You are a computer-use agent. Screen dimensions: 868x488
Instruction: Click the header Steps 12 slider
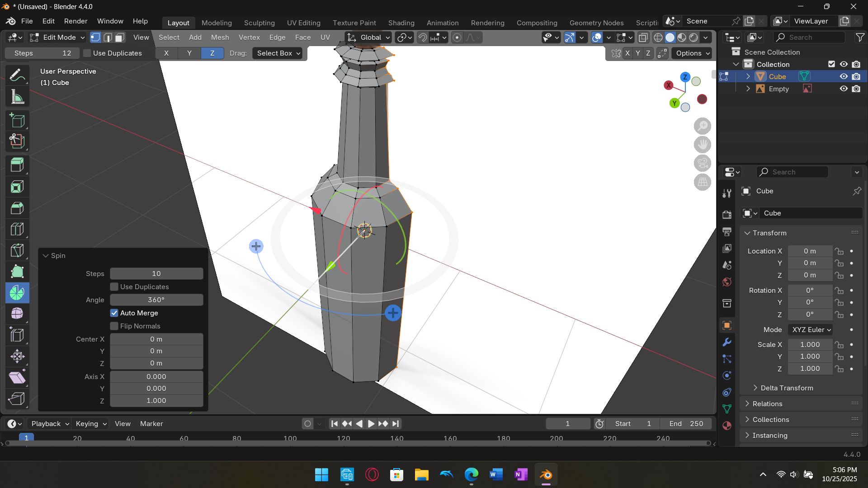coord(42,53)
